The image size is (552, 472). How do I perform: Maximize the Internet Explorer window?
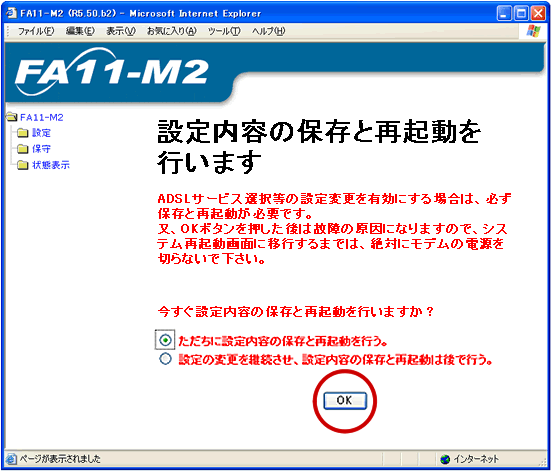(521, 14)
